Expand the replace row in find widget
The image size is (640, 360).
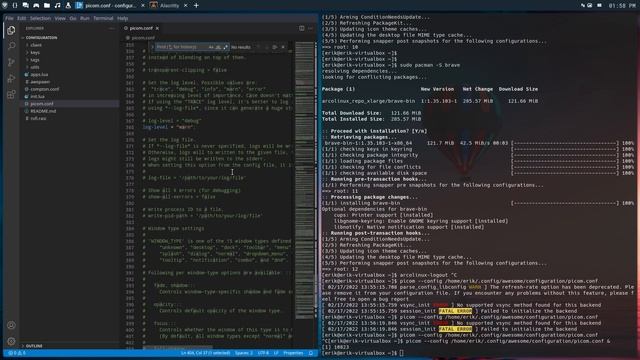(153, 47)
